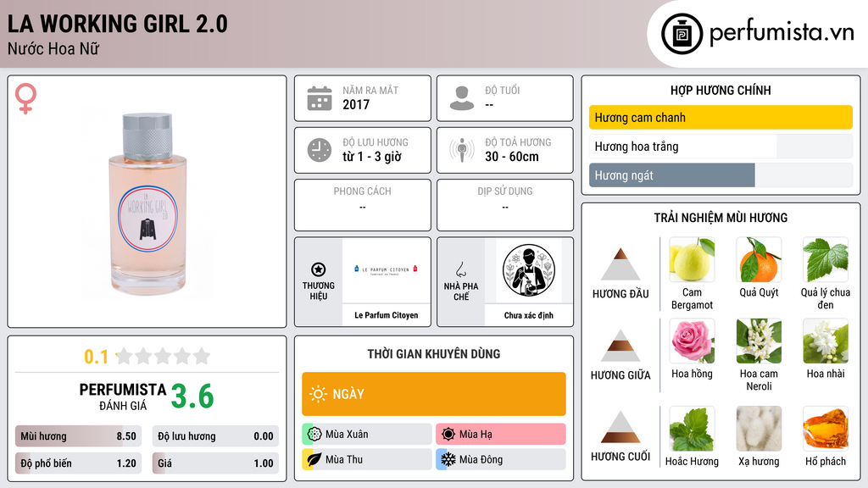Select the Hổ phách amber image
Image resolution: width=868 pixels, height=488 pixels.
click(826, 429)
